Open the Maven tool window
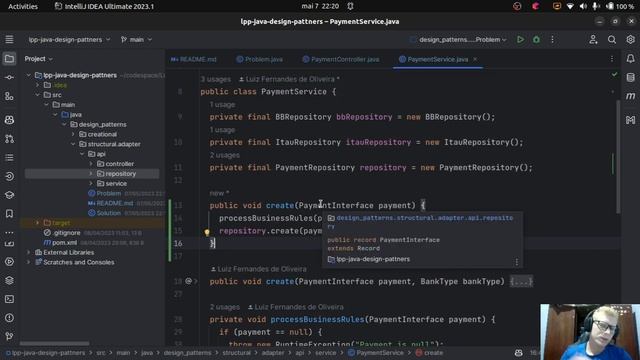 [x=630, y=96]
